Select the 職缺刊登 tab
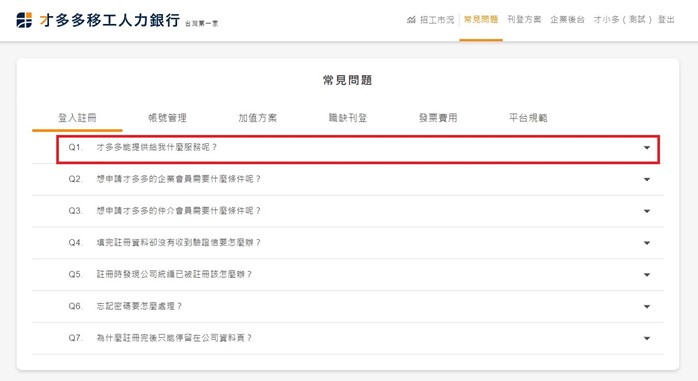 click(x=348, y=118)
